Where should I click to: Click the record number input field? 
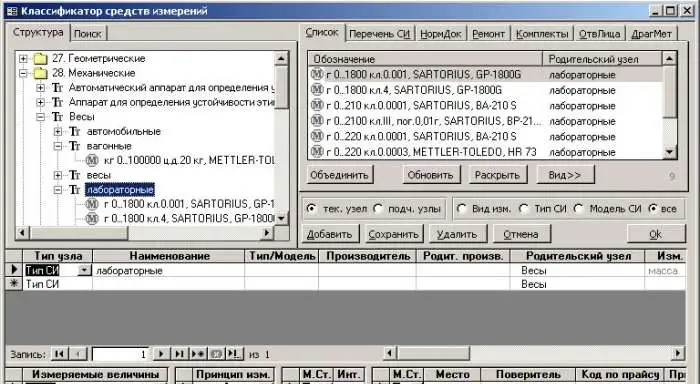[x=120, y=354]
